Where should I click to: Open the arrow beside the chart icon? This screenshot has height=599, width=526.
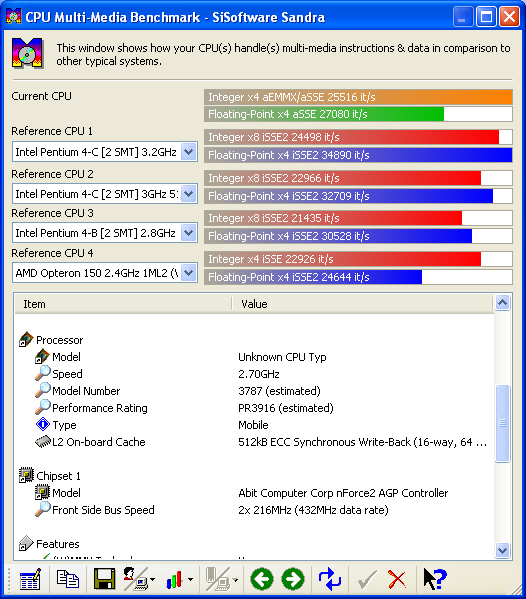[x=190, y=580]
